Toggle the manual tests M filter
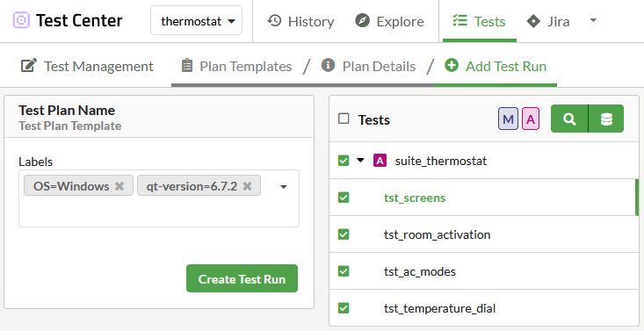Screen dimensions: 644x331 [508, 119]
